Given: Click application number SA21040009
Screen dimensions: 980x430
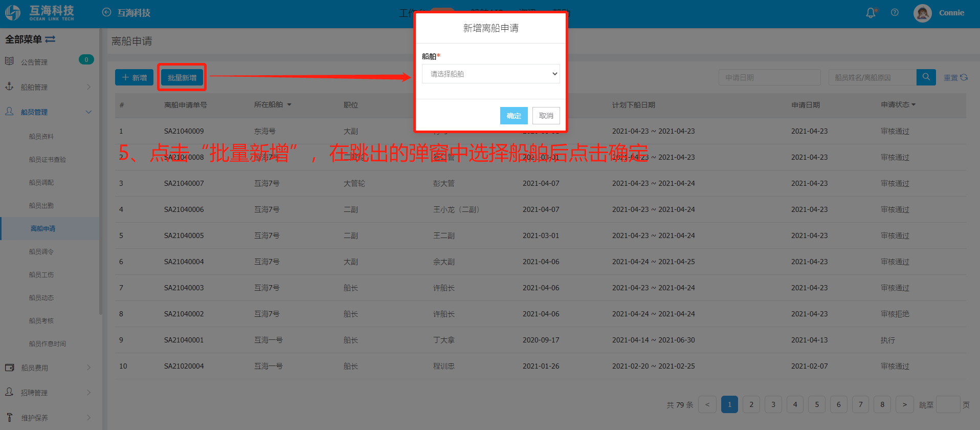Looking at the screenshot, I should pos(184,131).
